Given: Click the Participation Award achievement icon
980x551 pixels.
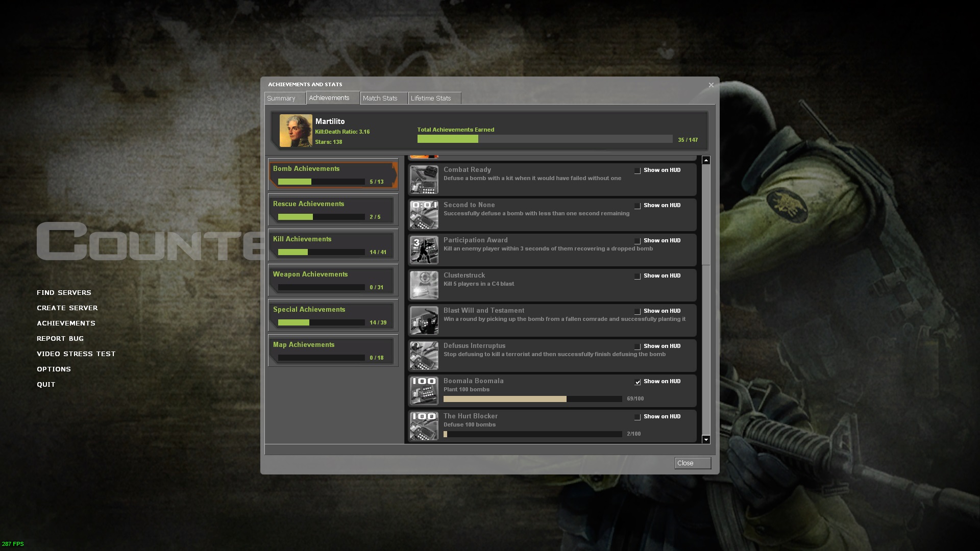Looking at the screenshot, I should tap(424, 250).
